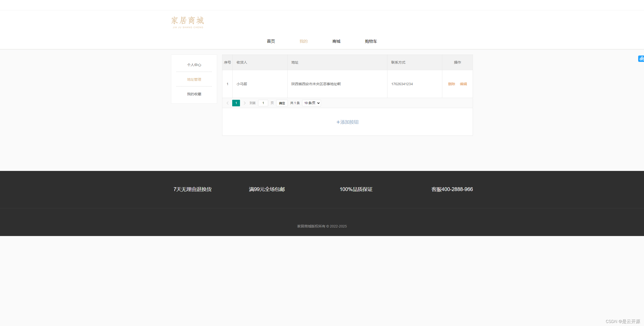Click the 家居商城 logo
Image resolution: width=644 pixels, height=326 pixels.
click(187, 22)
